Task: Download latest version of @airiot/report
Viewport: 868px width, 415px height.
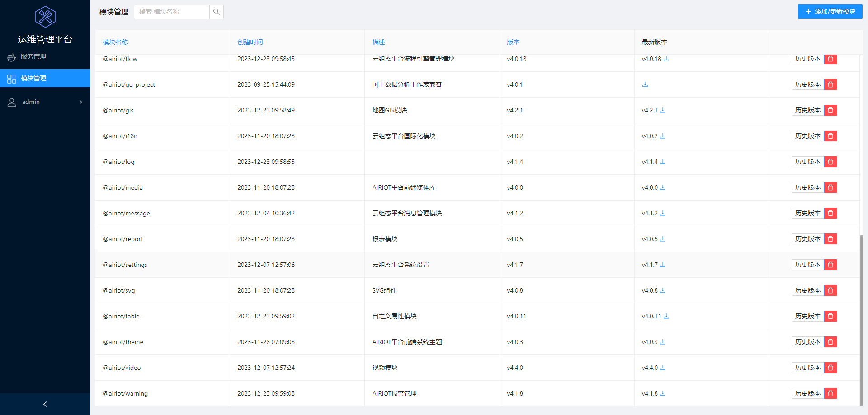Action: pyautogui.click(x=663, y=239)
